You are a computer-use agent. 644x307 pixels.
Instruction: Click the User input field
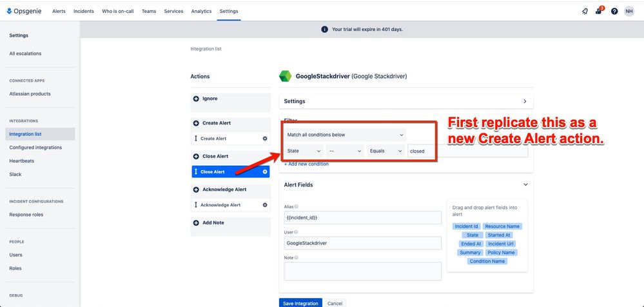tap(363, 243)
